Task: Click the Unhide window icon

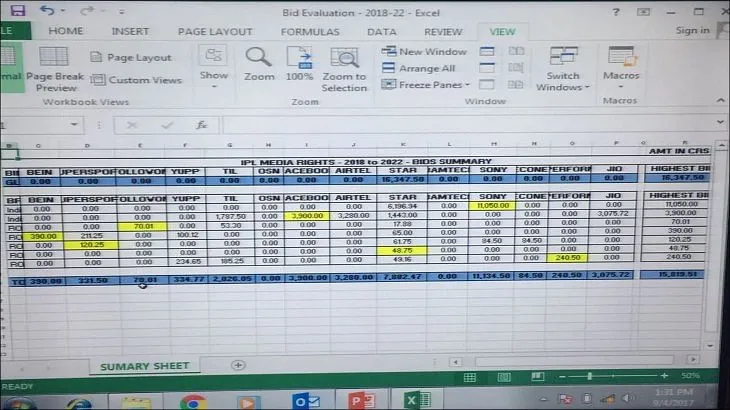Action: [487, 85]
